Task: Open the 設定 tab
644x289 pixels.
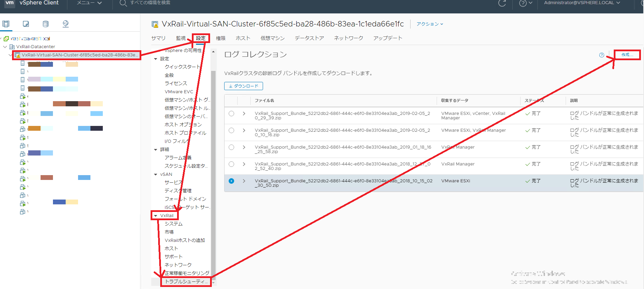Action: tap(201, 38)
